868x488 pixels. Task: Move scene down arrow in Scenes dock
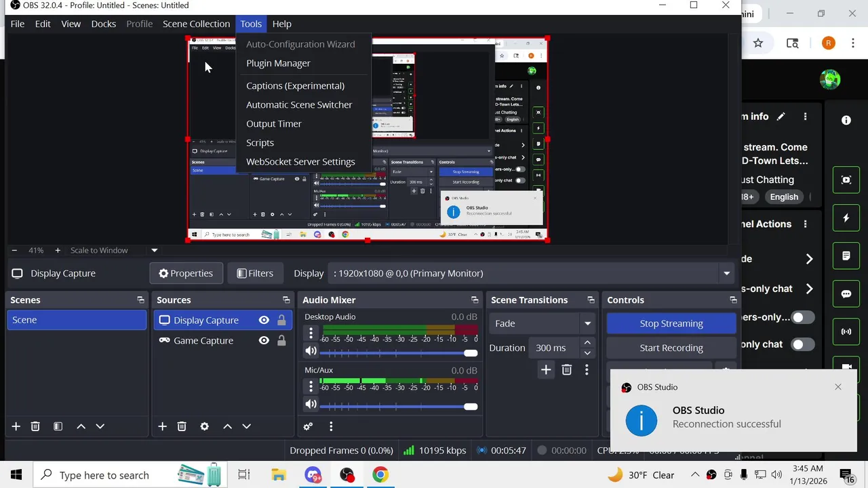coord(100,426)
